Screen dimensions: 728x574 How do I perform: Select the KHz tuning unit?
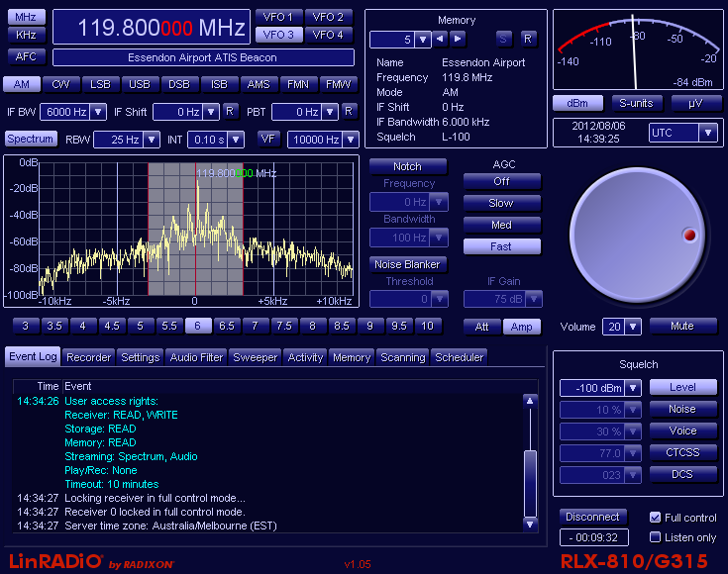pyautogui.click(x=26, y=35)
